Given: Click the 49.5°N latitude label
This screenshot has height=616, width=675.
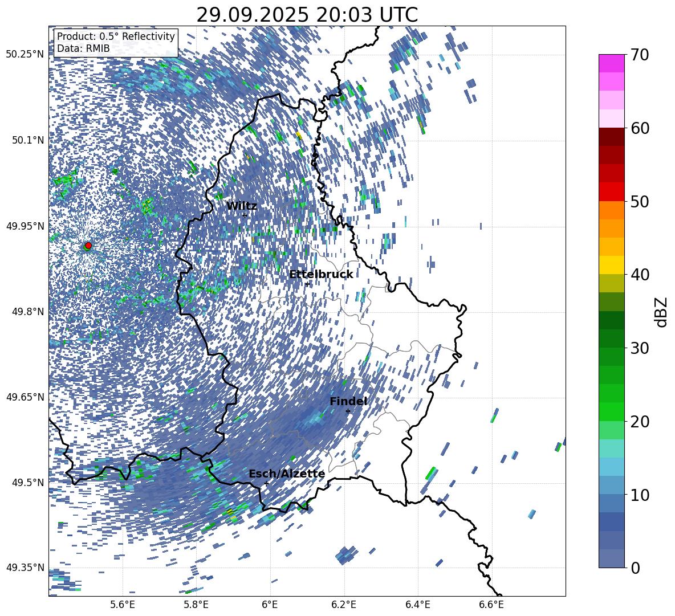Looking at the screenshot, I should point(27,482).
